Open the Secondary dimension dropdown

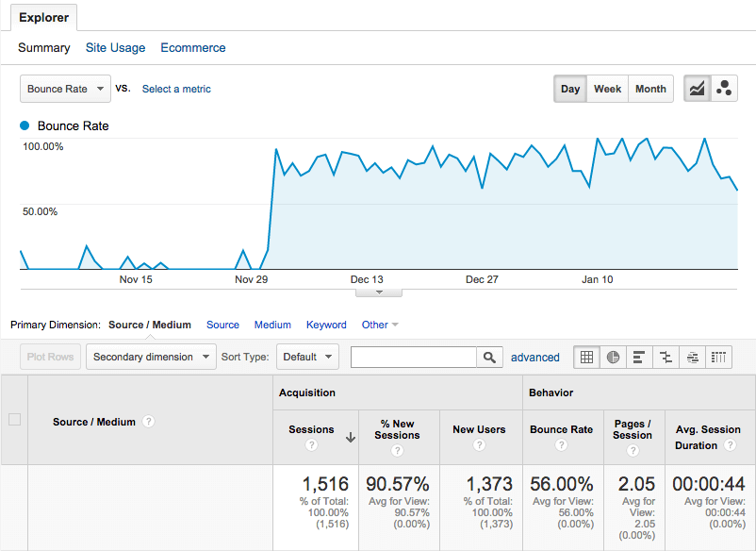coord(151,357)
